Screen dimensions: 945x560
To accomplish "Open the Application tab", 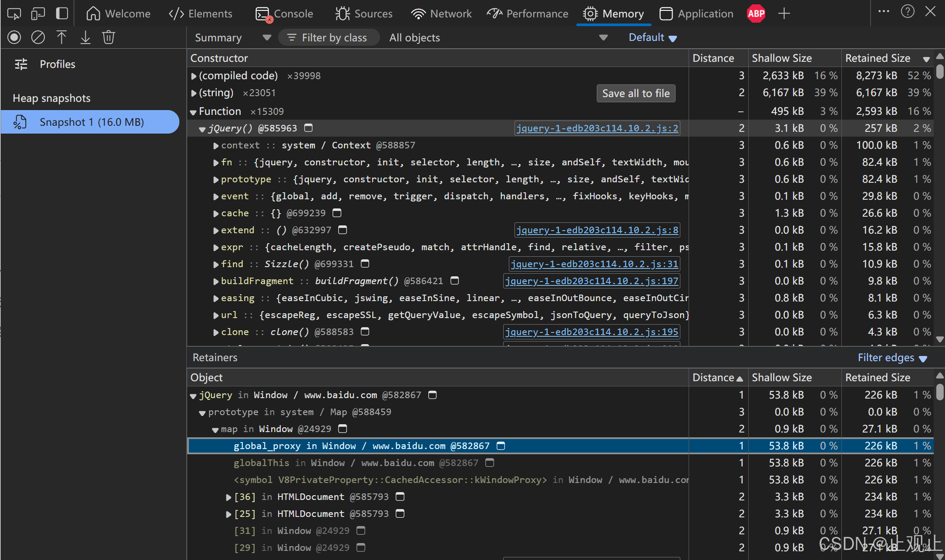I will 696,13.
